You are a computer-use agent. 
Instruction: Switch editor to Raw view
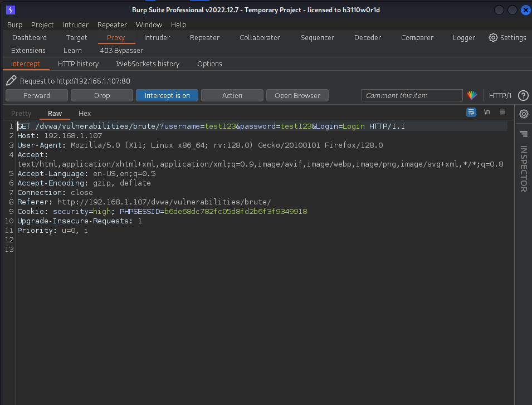click(x=55, y=113)
